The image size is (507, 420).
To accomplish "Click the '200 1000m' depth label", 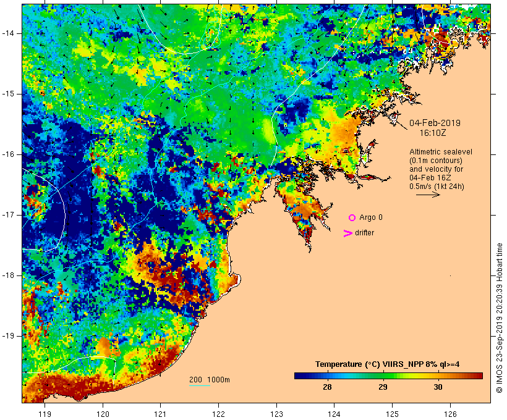I will (210, 380).
